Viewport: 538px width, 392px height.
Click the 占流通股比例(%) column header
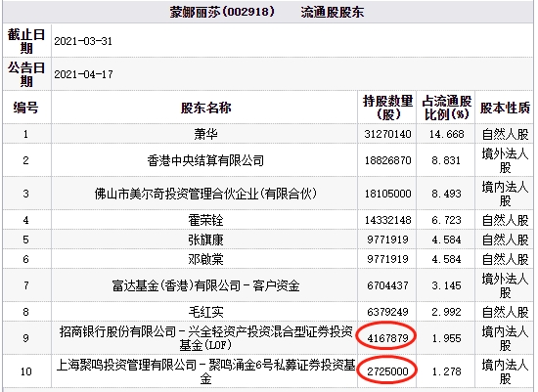click(446, 108)
